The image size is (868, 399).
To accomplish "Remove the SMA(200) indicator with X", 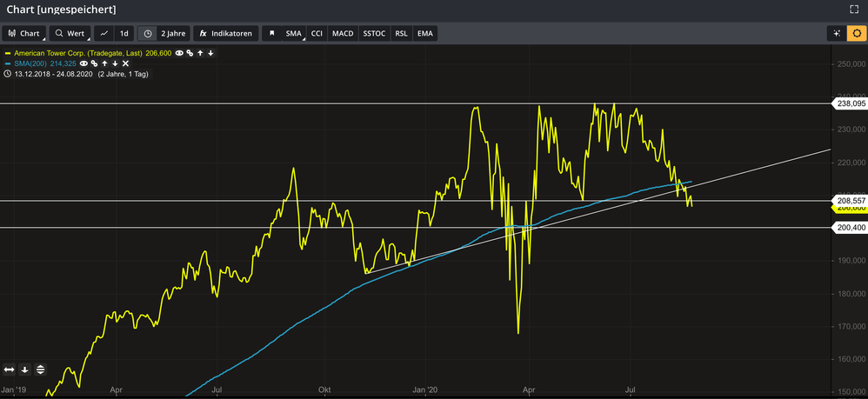I will point(124,63).
